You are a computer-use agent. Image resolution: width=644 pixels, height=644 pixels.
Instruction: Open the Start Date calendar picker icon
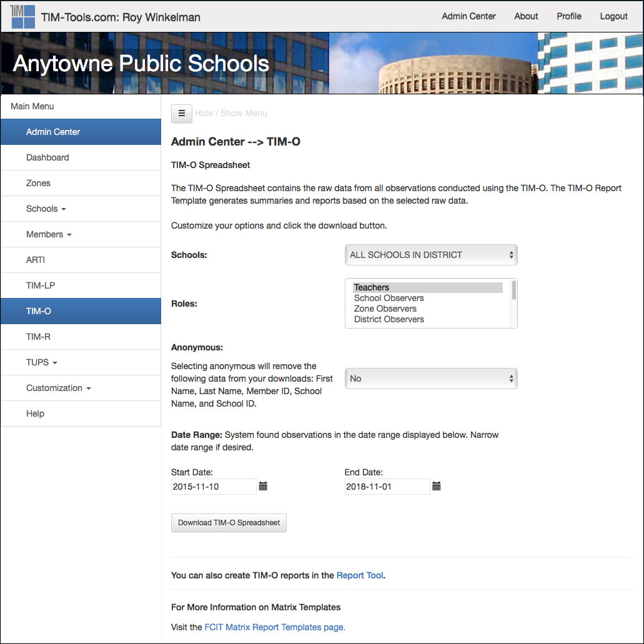pos(263,487)
